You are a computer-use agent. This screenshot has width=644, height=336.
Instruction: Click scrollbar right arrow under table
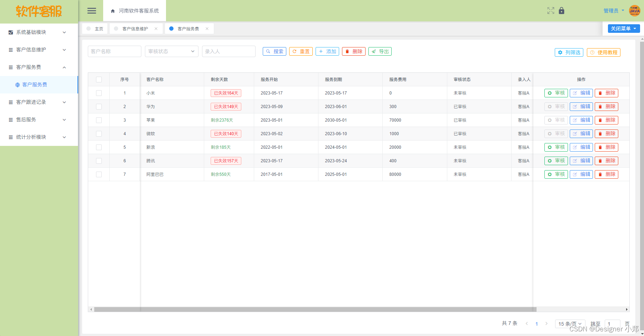pos(627,309)
